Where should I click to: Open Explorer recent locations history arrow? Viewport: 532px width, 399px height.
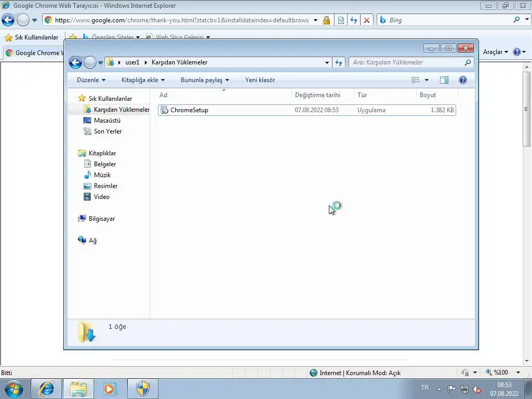point(100,63)
